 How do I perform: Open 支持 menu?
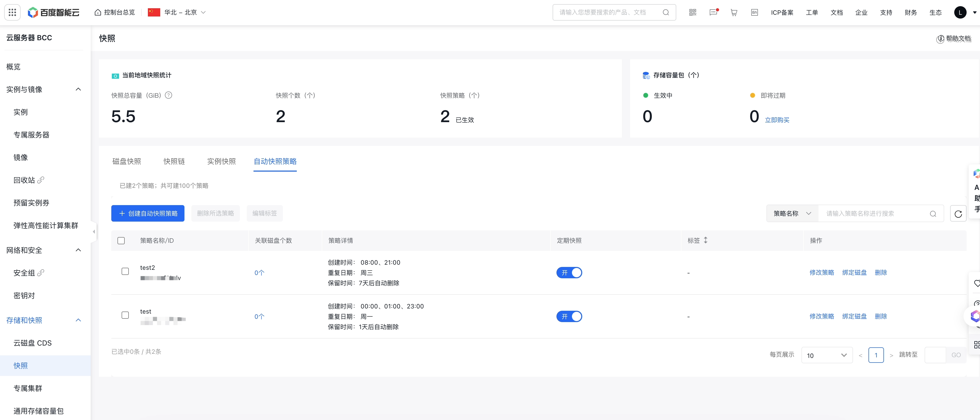(886, 13)
